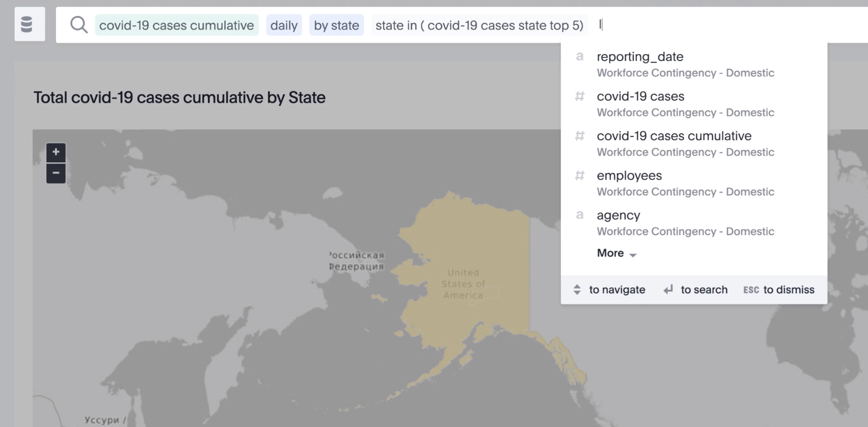
Task: Select the reporting_date suggestion
Action: (640, 57)
